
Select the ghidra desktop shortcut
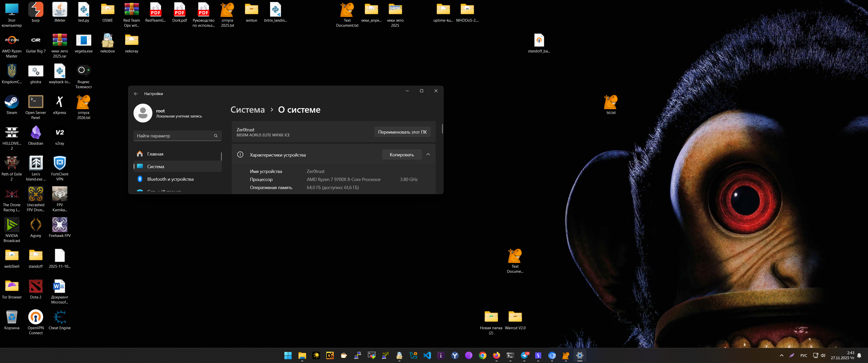[x=35, y=71]
